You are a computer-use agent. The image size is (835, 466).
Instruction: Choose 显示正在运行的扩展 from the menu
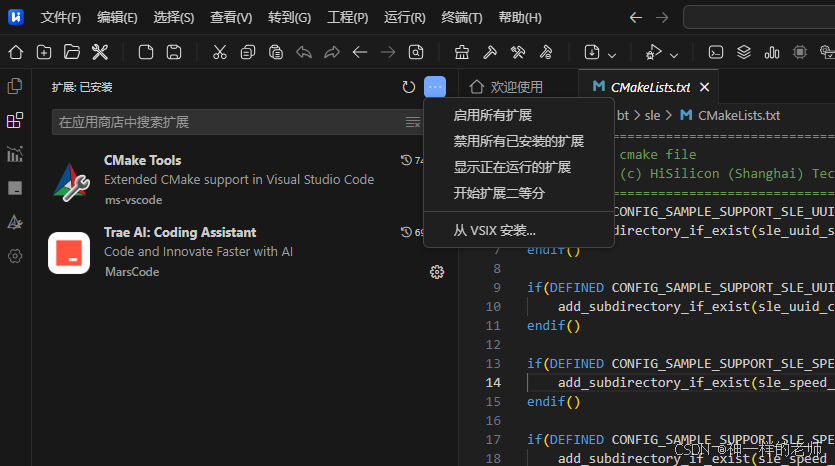click(x=519, y=167)
